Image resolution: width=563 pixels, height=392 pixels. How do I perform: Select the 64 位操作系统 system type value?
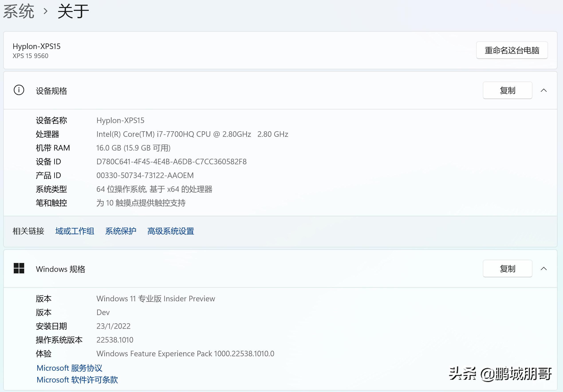click(x=154, y=189)
